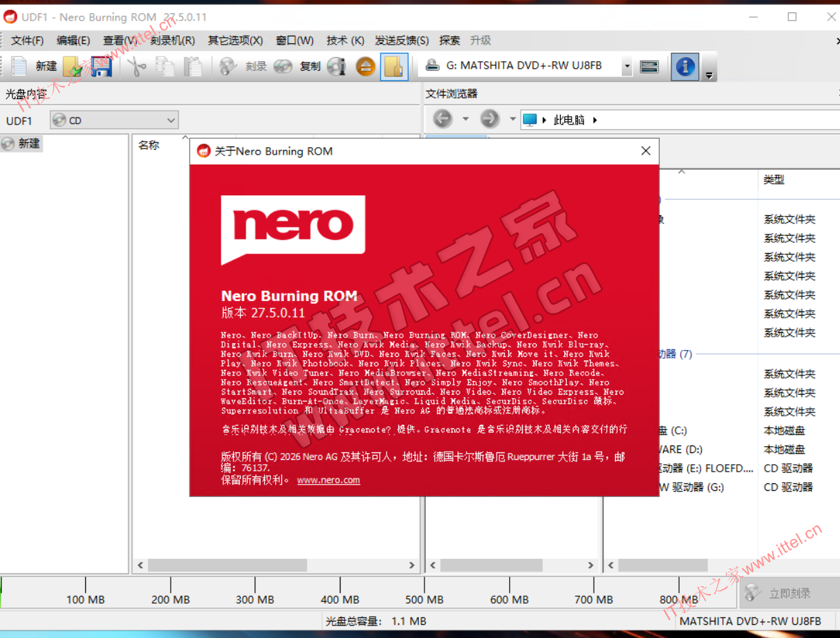This screenshot has height=638, width=840.
Task: Click the scissors cut icon
Action: (137, 66)
